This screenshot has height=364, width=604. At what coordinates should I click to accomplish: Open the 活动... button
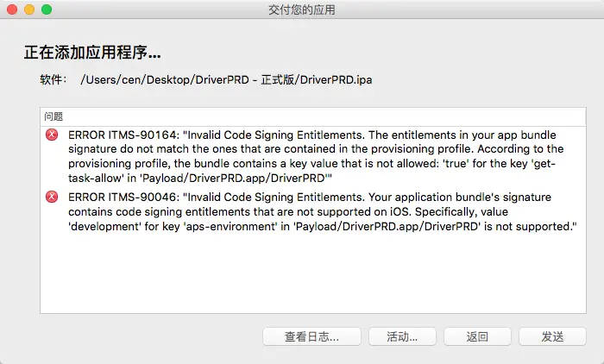coord(402,336)
